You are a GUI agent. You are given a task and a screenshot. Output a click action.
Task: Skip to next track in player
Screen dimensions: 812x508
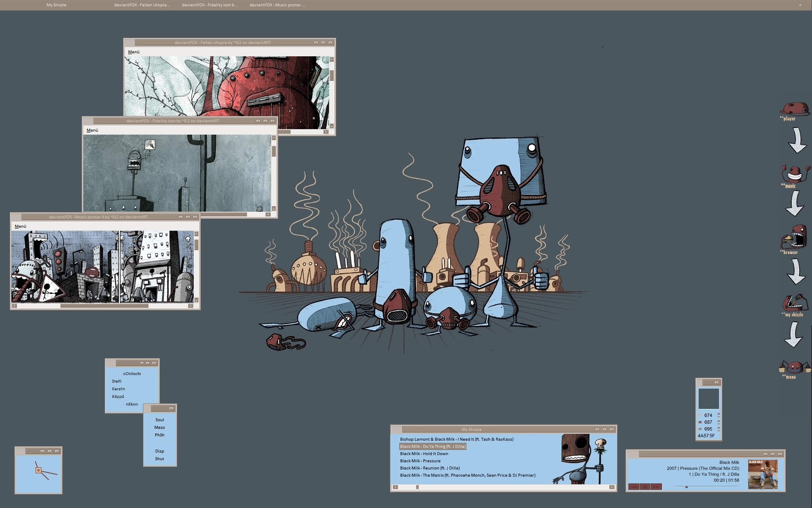click(656, 487)
